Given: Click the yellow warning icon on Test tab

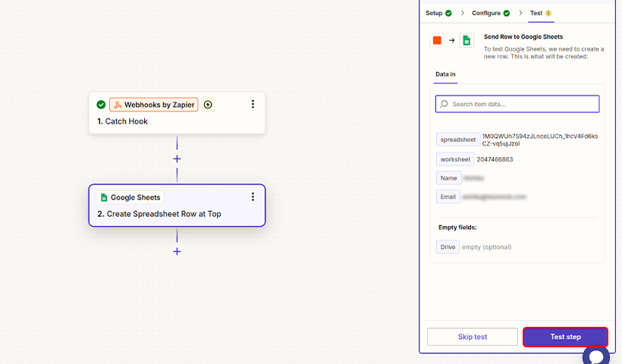Looking at the screenshot, I should point(548,13).
